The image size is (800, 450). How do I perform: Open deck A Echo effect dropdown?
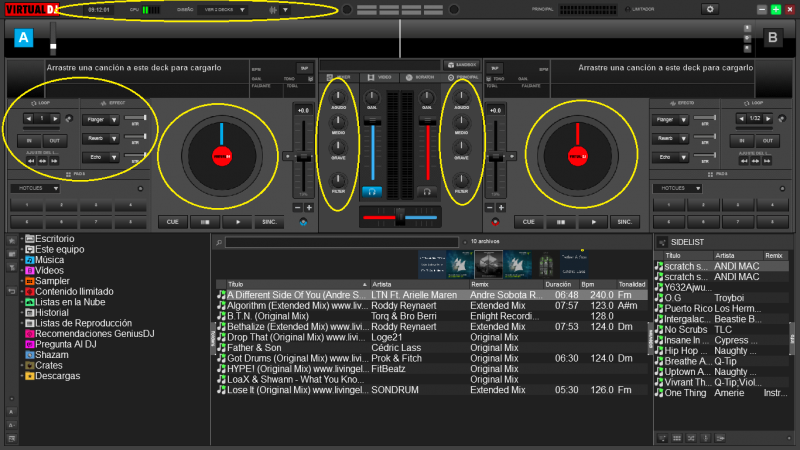click(114, 158)
